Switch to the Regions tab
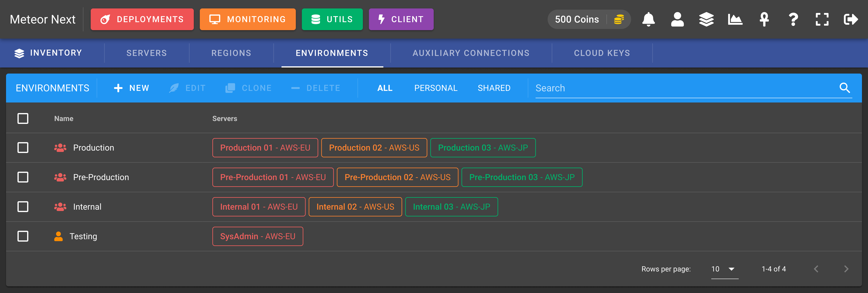868x293 pixels. 231,53
